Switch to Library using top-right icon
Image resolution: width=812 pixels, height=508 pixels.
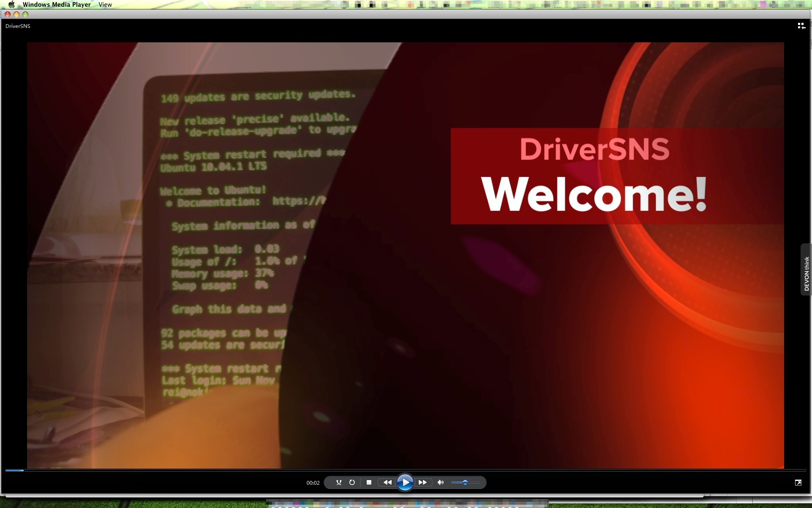801,26
